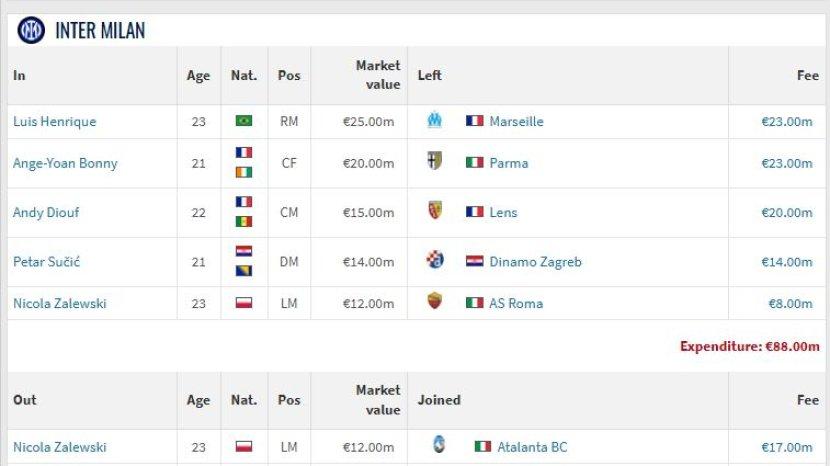Click the Parma club crest icon

pos(434,162)
